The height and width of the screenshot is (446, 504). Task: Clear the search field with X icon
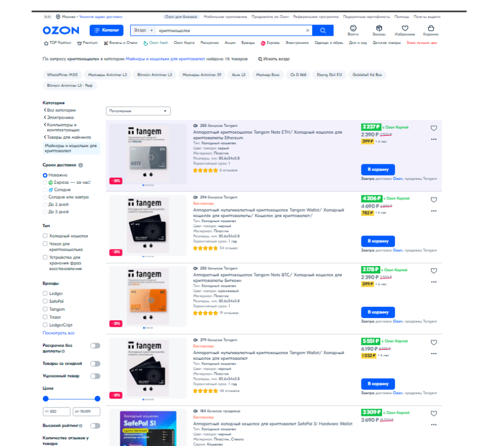point(307,31)
